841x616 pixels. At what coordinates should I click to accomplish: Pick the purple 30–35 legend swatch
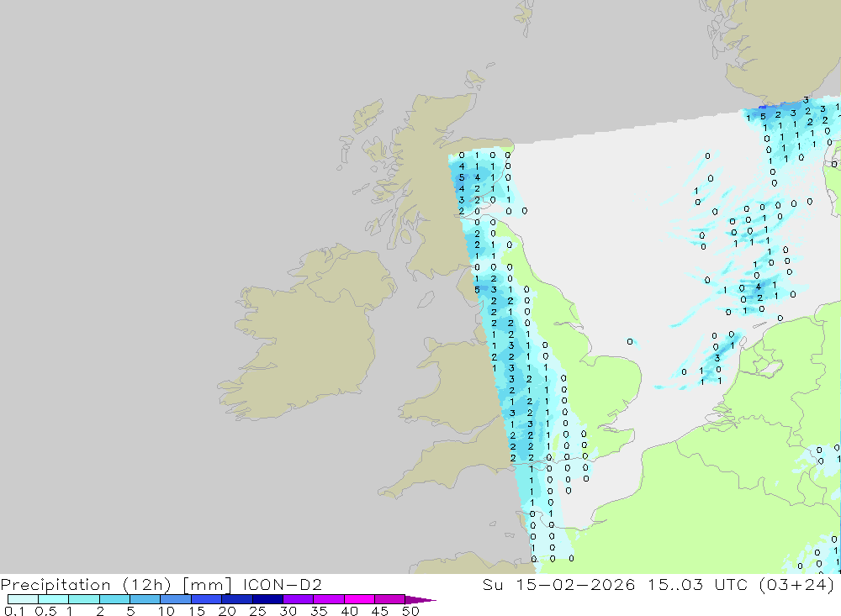(298, 599)
